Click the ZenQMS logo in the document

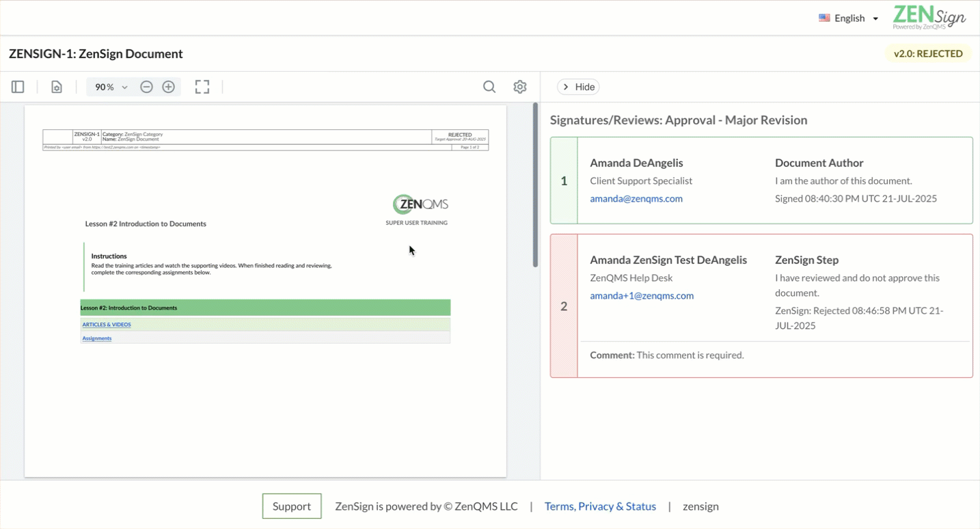tap(420, 204)
